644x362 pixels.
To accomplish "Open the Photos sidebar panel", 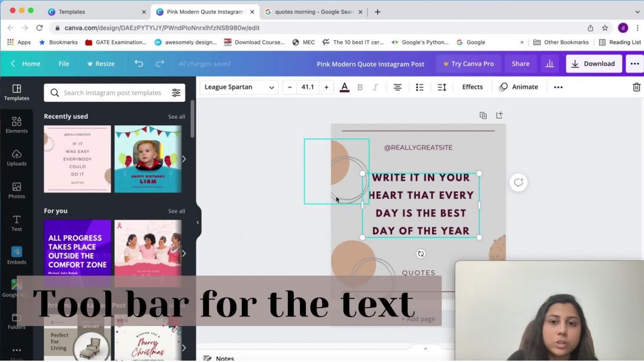I will tap(16, 191).
